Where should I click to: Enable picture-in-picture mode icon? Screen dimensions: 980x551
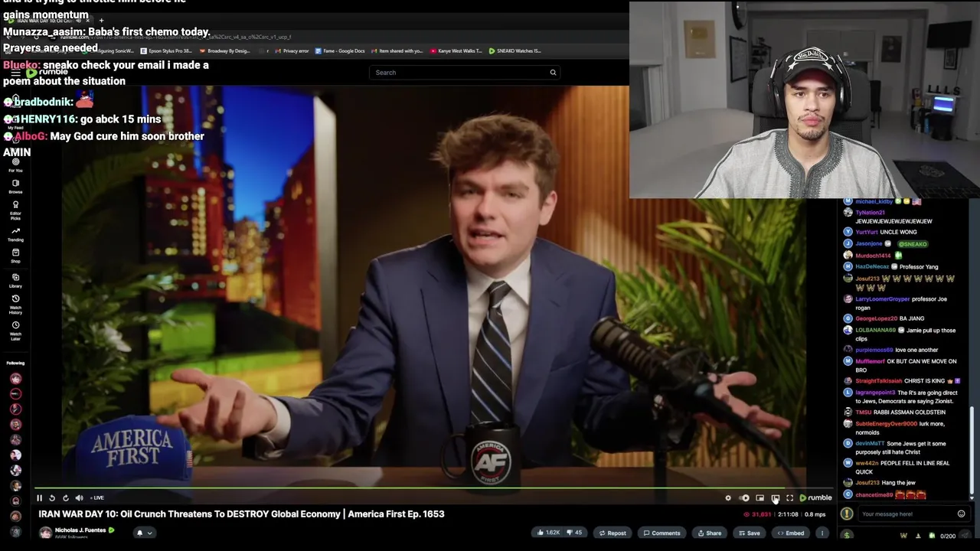[759, 498]
